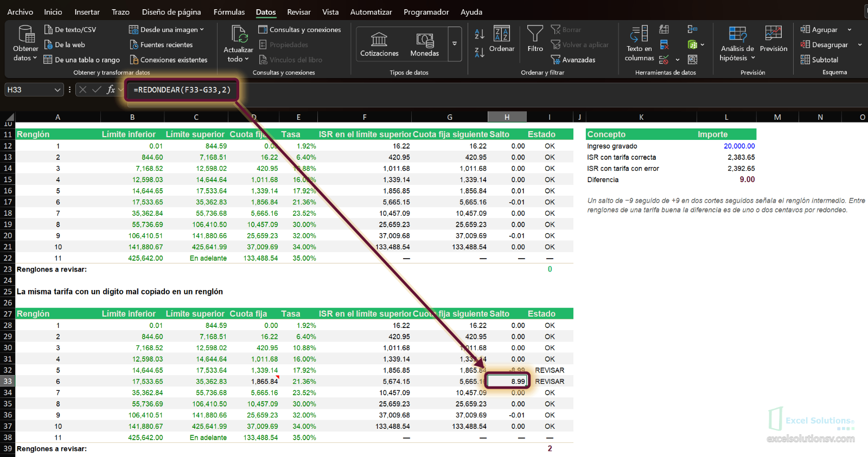
Task: Open Consultas y conexiones pane
Action: click(x=299, y=29)
